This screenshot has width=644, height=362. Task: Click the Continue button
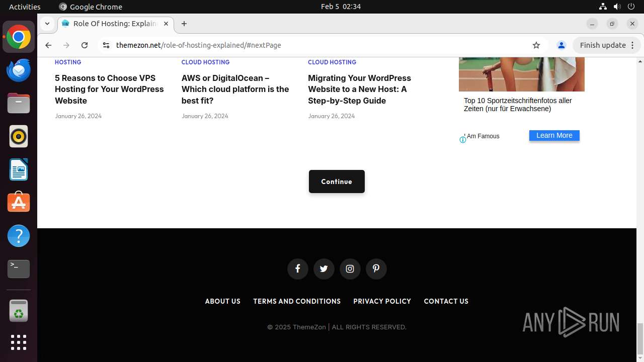coord(337,182)
